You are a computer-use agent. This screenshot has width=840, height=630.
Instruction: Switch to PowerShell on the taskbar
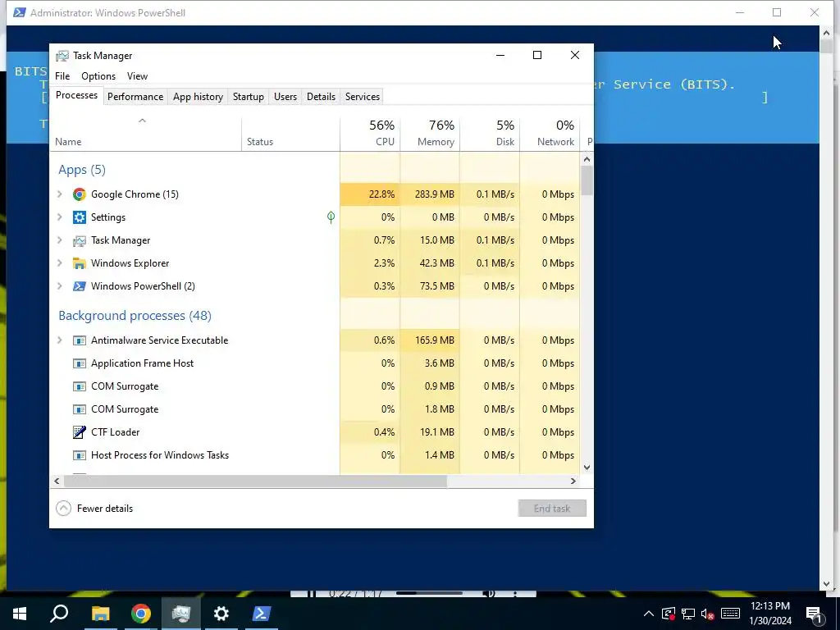point(262,614)
